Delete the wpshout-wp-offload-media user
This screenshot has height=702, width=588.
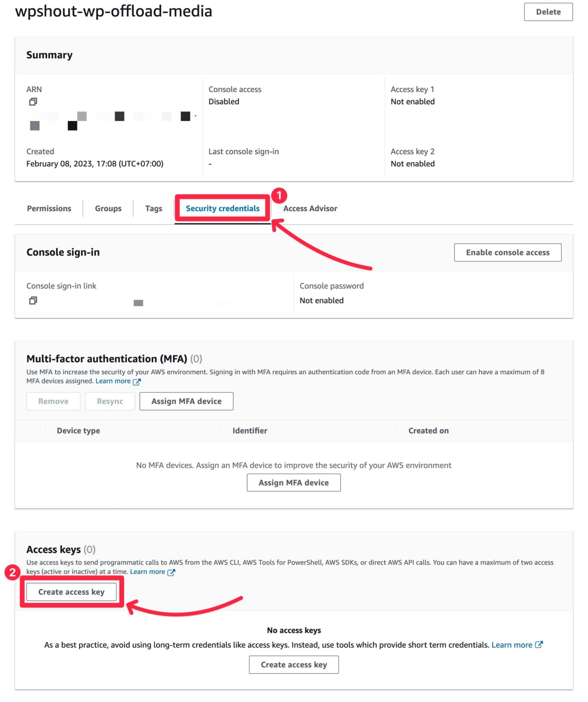(x=548, y=11)
